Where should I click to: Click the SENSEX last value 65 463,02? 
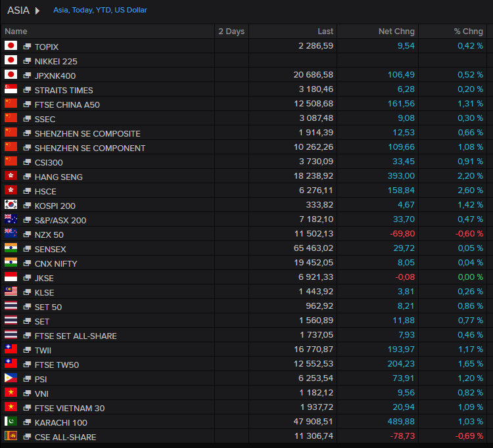[x=314, y=248]
